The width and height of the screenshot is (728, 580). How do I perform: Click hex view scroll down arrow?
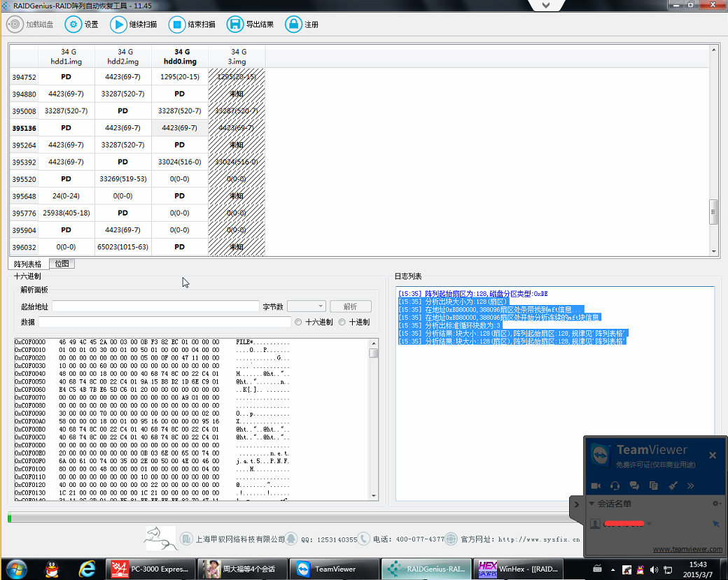(x=374, y=495)
